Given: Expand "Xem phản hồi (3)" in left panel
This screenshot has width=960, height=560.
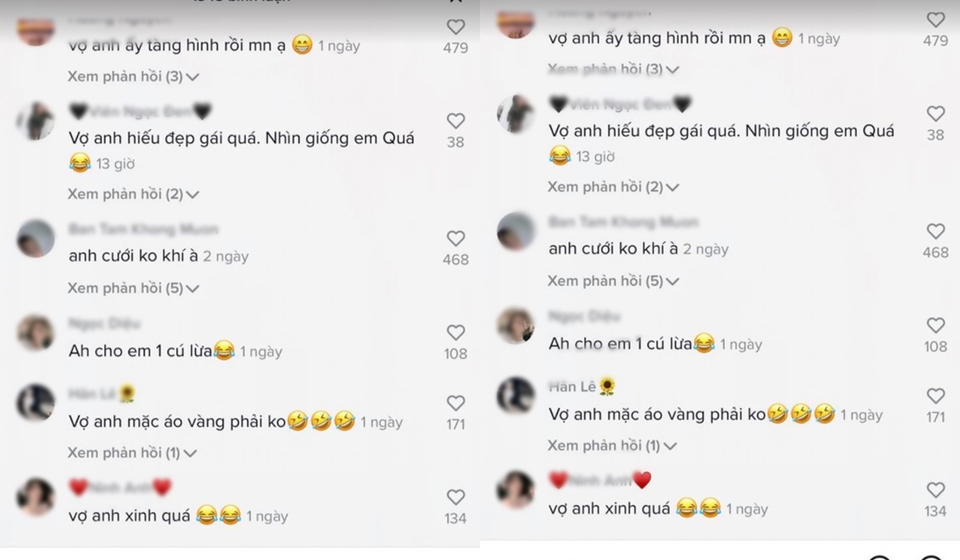Looking at the screenshot, I should click(x=133, y=77).
